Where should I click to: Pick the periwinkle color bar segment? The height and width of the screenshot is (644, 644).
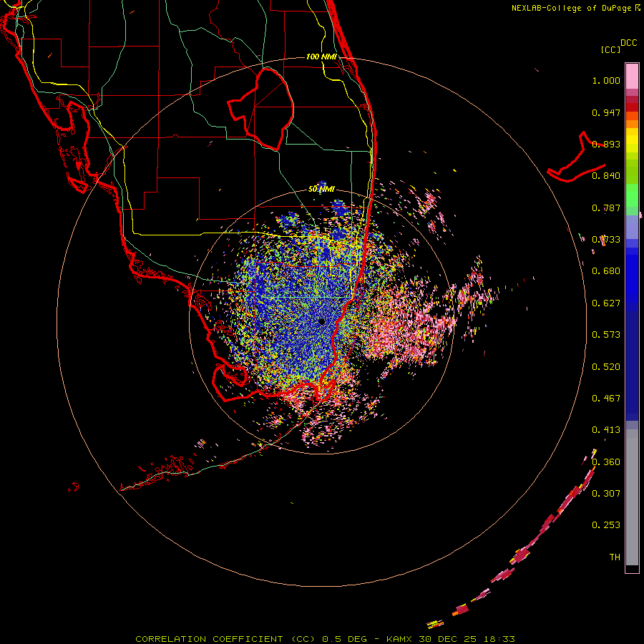(x=632, y=227)
